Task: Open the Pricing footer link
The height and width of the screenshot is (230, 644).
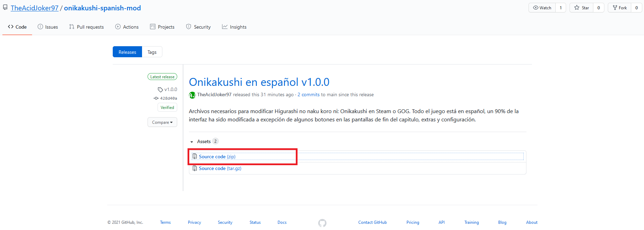Action: 413,222
